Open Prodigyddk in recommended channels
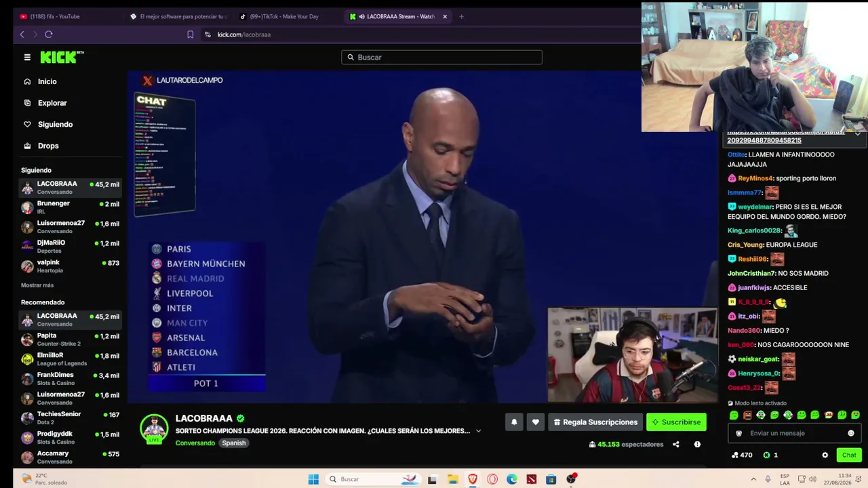 [71, 438]
